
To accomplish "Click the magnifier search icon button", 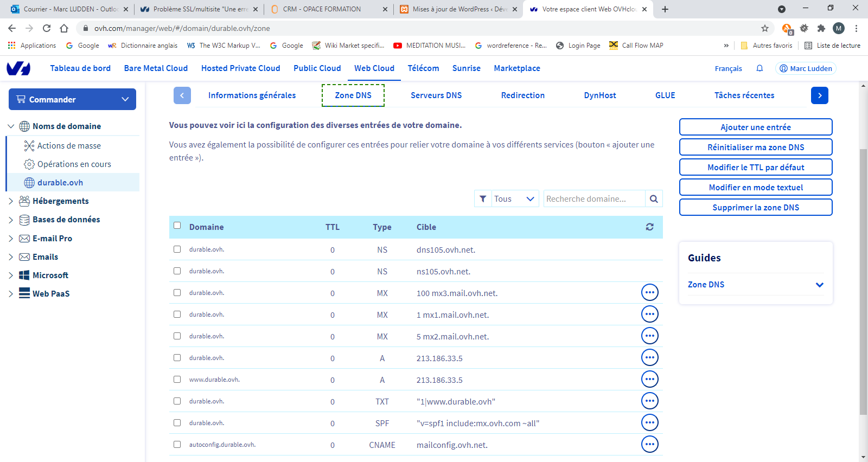I will [654, 199].
